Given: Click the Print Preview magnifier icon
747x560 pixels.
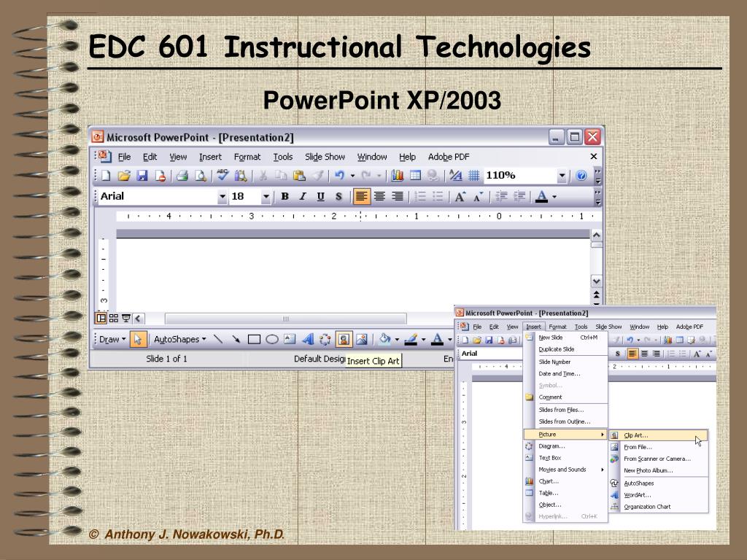Looking at the screenshot, I should coord(201,176).
